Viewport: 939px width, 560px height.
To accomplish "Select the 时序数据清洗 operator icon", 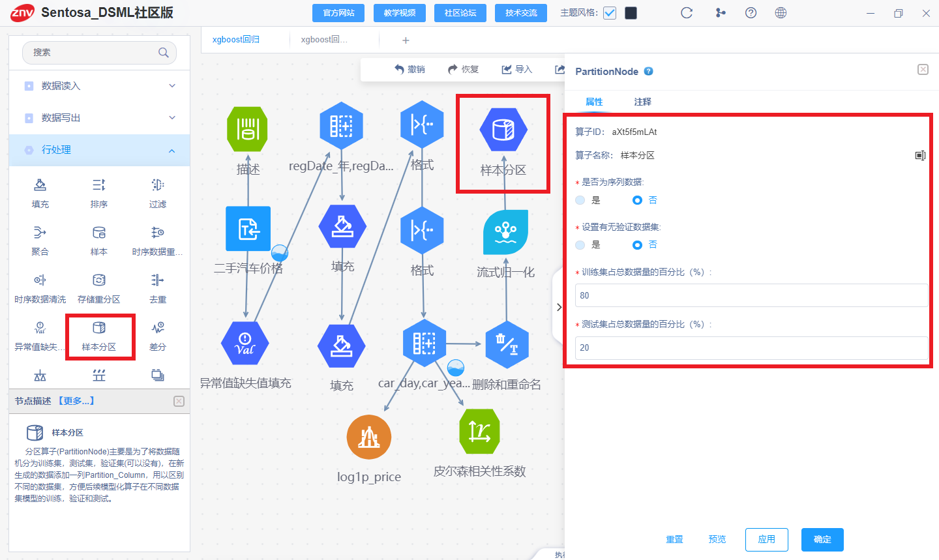I will [40, 280].
